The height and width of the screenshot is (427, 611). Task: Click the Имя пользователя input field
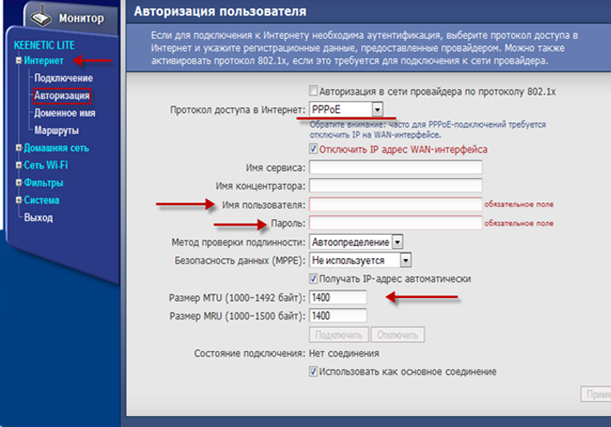[395, 204]
